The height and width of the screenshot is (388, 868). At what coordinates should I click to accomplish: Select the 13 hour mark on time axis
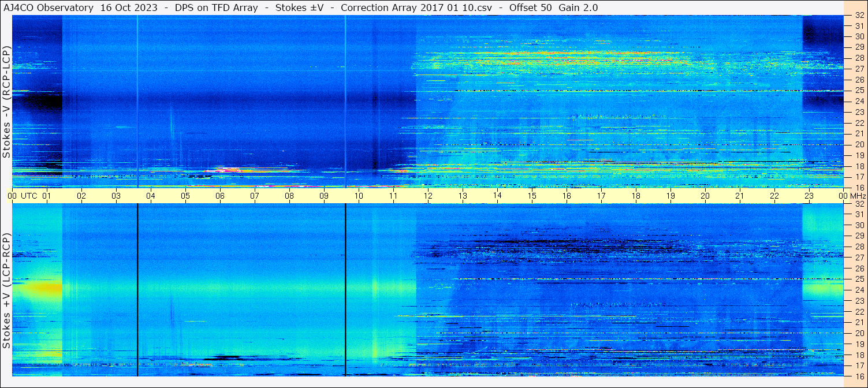tap(462, 196)
